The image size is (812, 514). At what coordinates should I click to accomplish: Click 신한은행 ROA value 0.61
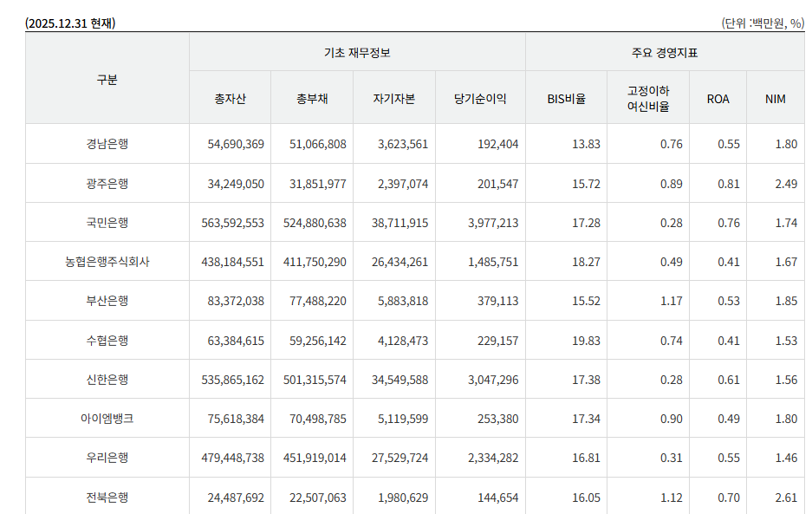[x=729, y=380]
